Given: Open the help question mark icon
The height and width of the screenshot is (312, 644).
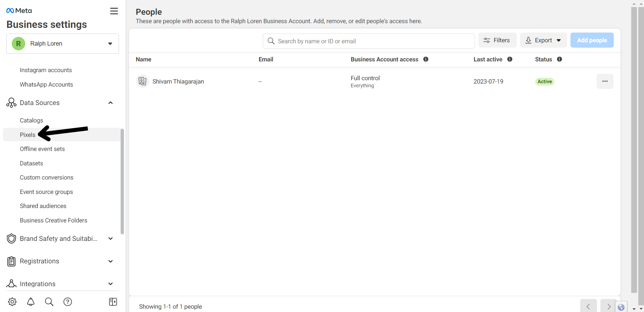Looking at the screenshot, I should coord(68,302).
